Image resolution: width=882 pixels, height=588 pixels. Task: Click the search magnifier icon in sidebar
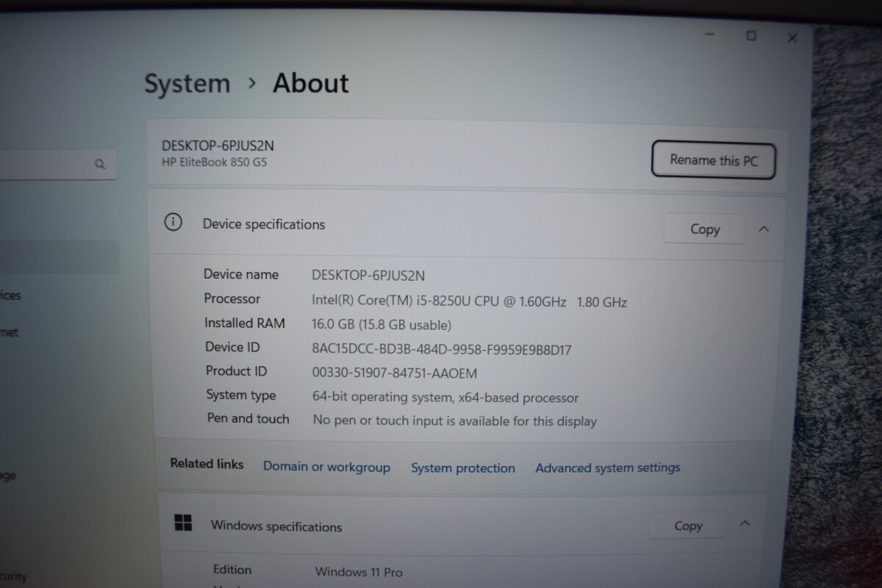point(100,165)
